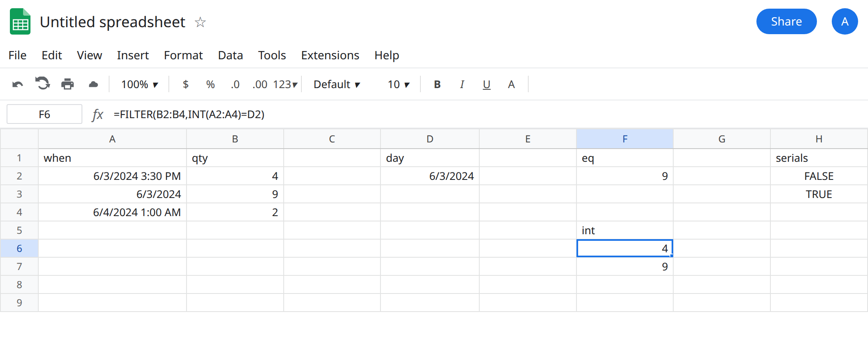
Task: Open the Data menu
Action: click(x=231, y=55)
